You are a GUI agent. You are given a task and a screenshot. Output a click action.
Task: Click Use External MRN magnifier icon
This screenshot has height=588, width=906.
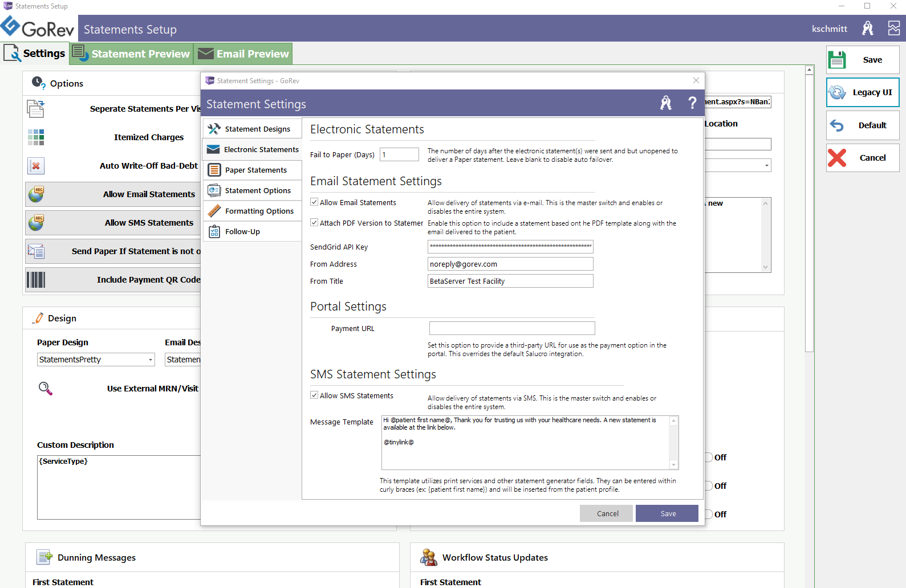(x=45, y=389)
